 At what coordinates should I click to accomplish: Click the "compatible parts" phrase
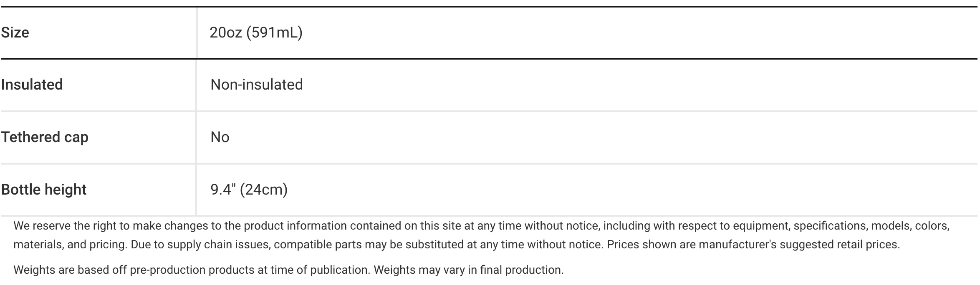click(x=317, y=244)
